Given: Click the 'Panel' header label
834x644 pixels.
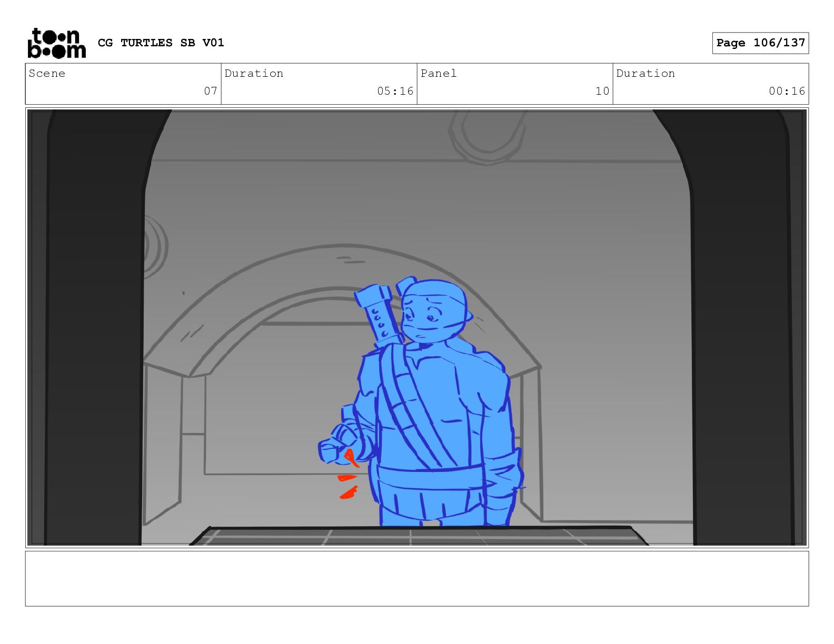Looking at the screenshot, I should (439, 73).
